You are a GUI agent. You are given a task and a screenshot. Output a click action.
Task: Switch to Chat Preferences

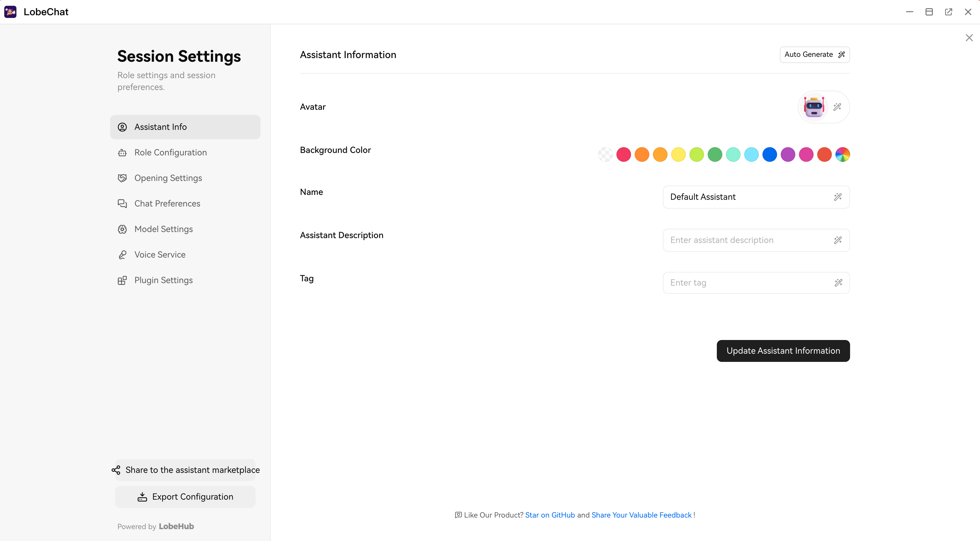coord(167,203)
